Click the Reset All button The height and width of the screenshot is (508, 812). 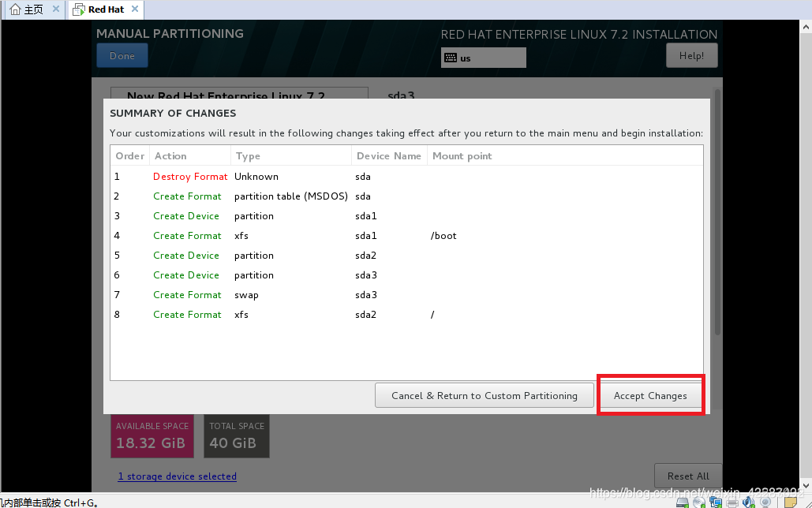point(688,476)
